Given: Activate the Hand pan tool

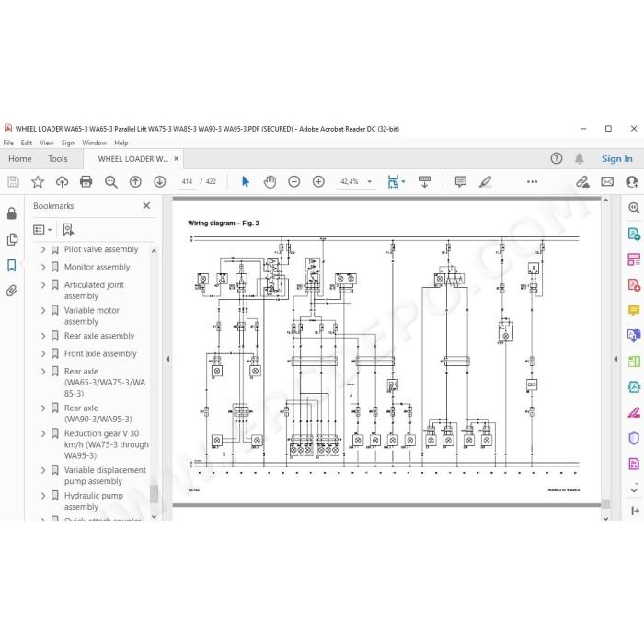Looking at the screenshot, I should (270, 181).
